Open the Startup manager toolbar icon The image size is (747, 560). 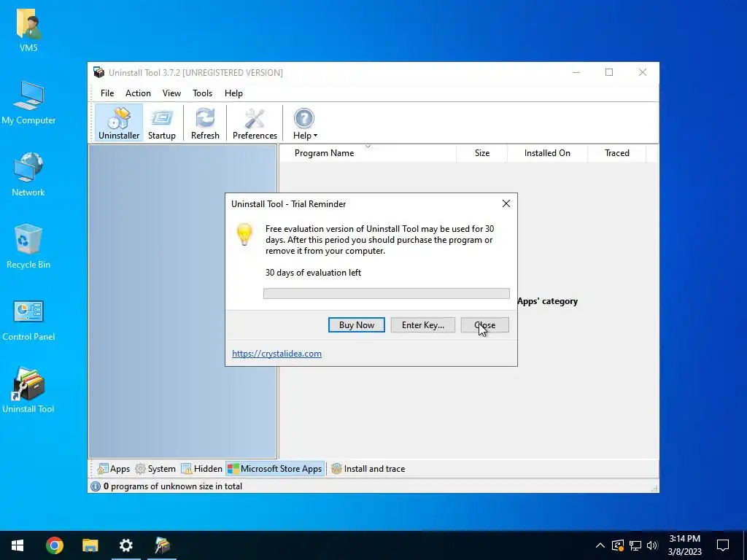point(161,123)
